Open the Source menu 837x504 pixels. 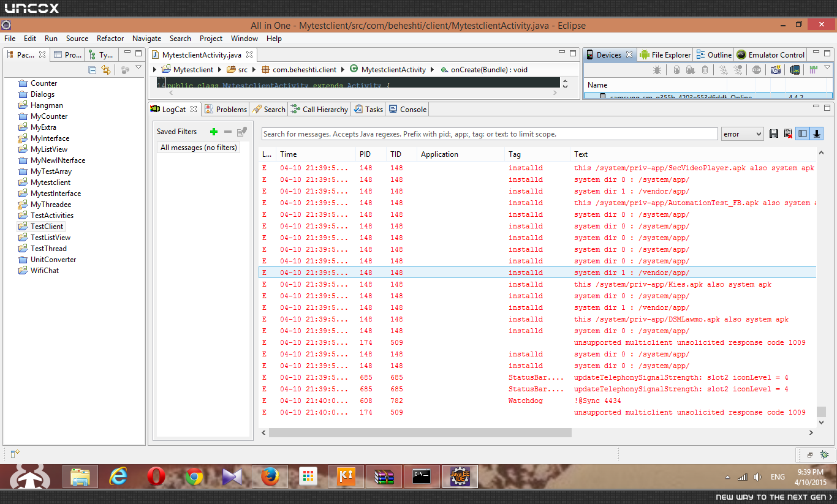tap(77, 39)
